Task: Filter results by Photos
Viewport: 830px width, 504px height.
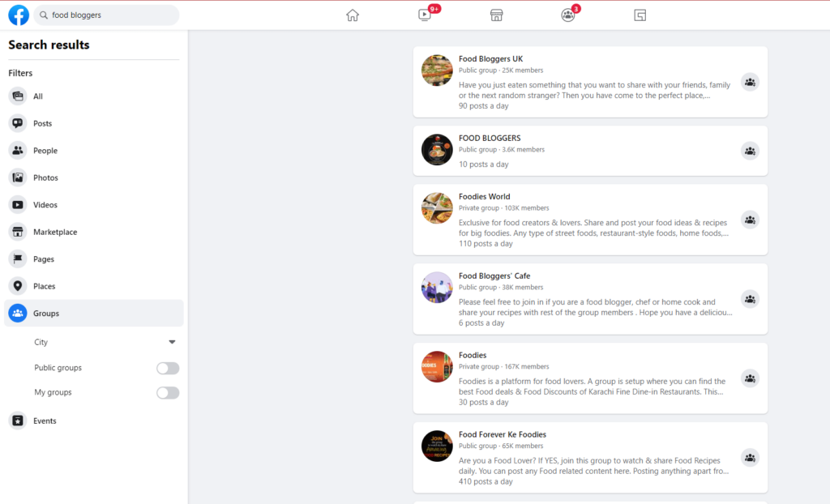Action: pos(45,177)
